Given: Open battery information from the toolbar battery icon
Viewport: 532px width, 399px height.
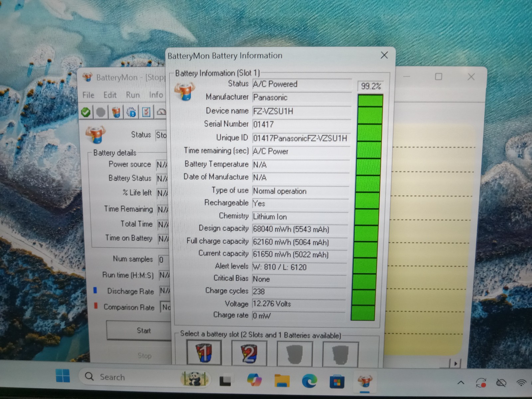Looking at the screenshot, I should point(116,112).
